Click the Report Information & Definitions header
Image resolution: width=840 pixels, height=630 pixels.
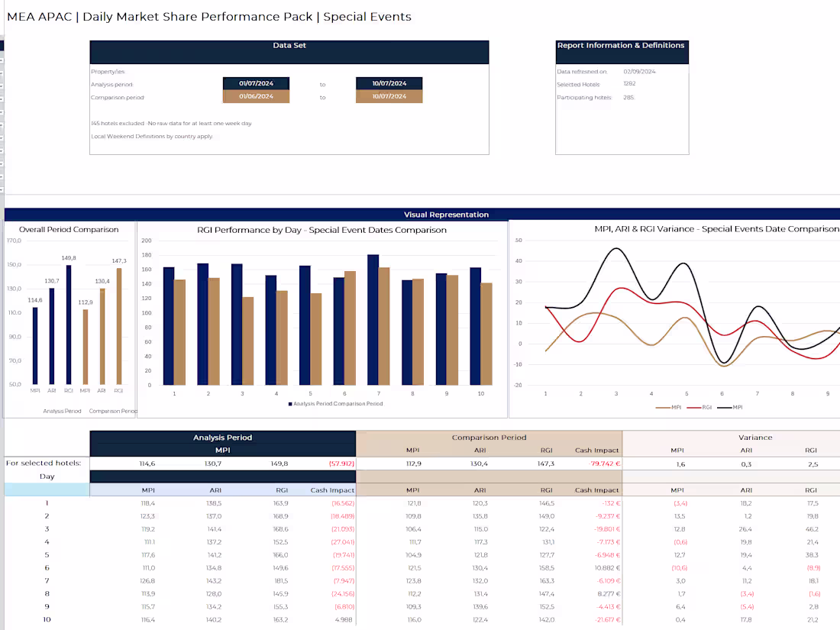pyautogui.click(x=622, y=45)
